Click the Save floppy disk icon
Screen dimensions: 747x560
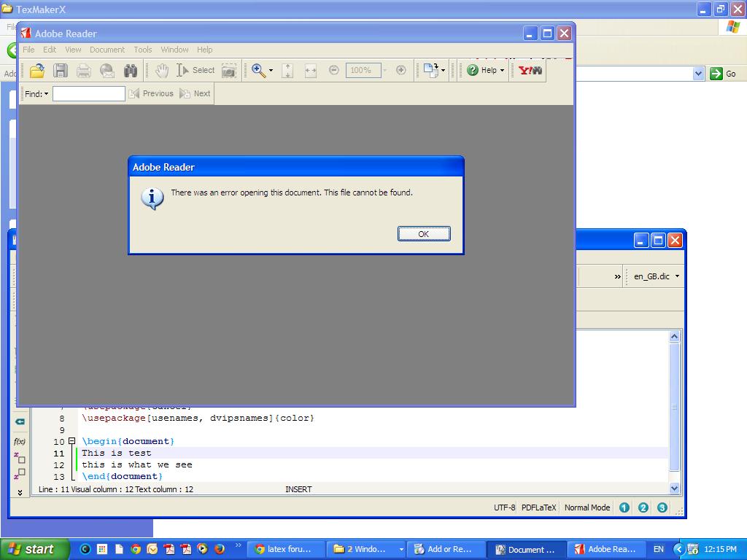(x=61, y=71)
